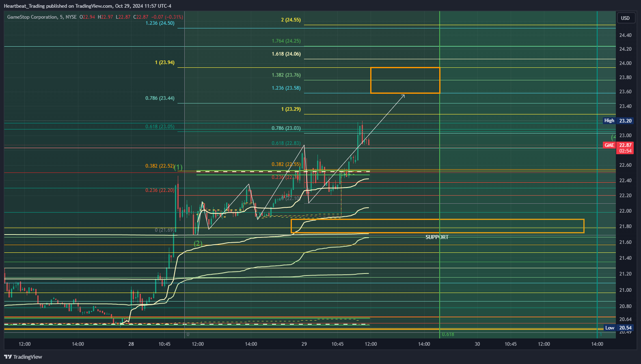Select the Fibonacci label 2 (24.55)
Screen dimensions: 641x364
coord(291,20)
